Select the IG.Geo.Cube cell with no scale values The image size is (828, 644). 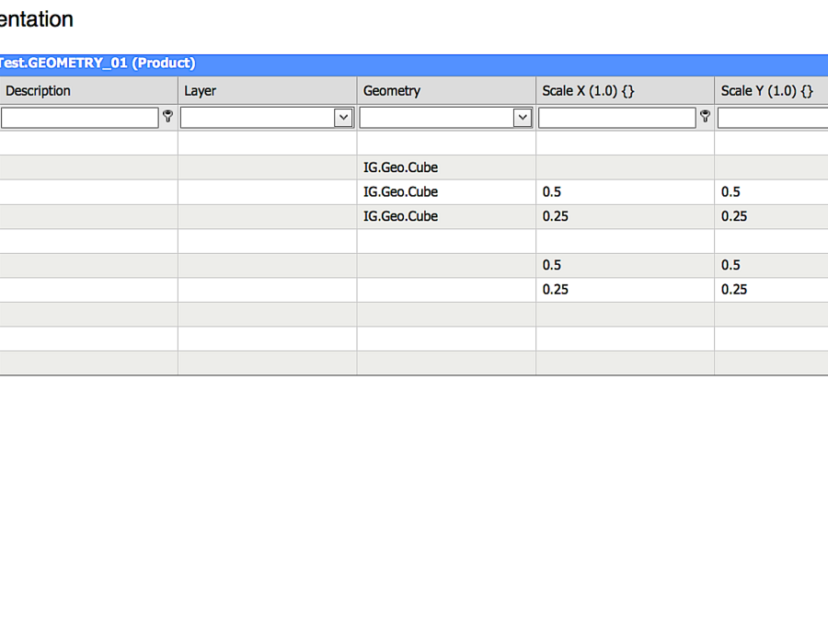pyautogui.click(x=446, y=167)
